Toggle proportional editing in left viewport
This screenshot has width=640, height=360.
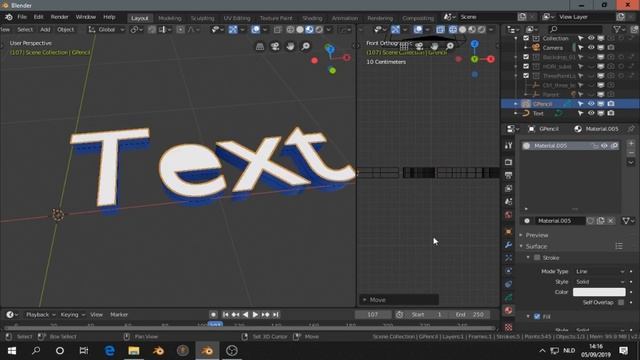click(180, 29)
